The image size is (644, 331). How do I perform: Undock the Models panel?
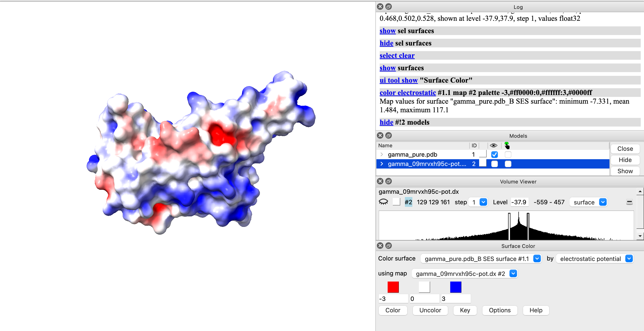(389, 135)
